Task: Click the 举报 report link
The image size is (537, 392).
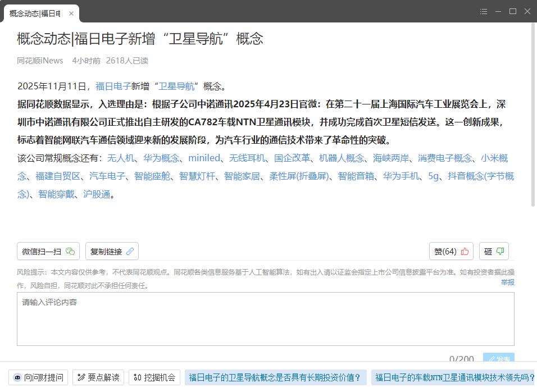Action: 507,282
